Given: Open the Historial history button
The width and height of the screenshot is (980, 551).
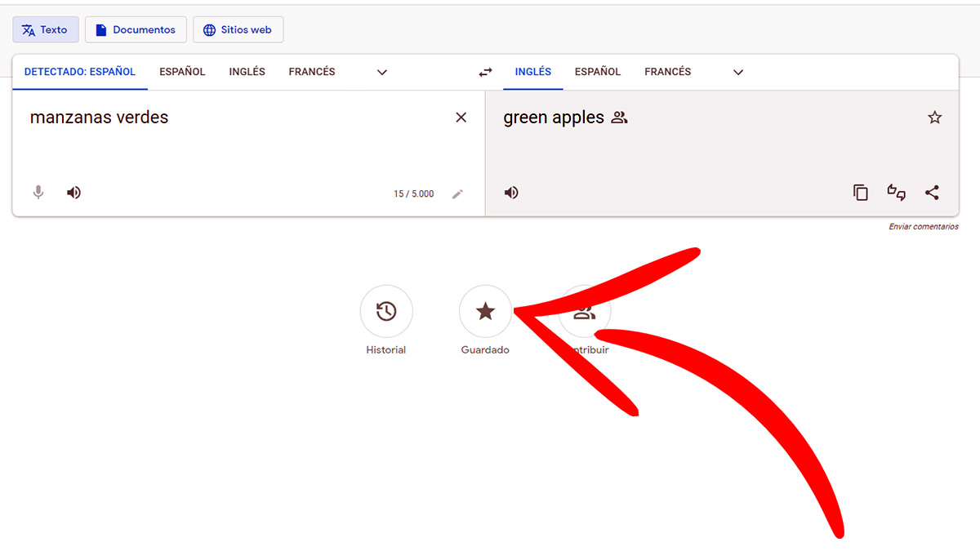Looking at the screenshot, I should click(x=386, y=311).
